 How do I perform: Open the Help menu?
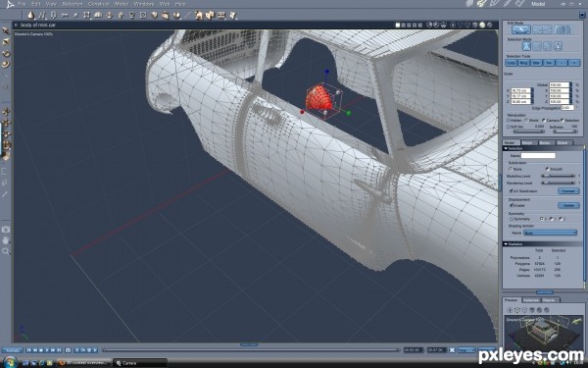(180, 4)
